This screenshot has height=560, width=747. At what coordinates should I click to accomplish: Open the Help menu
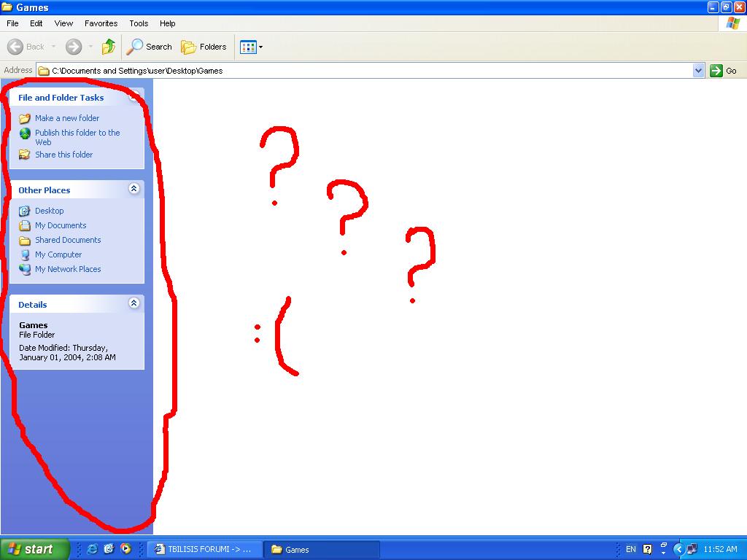167,23
